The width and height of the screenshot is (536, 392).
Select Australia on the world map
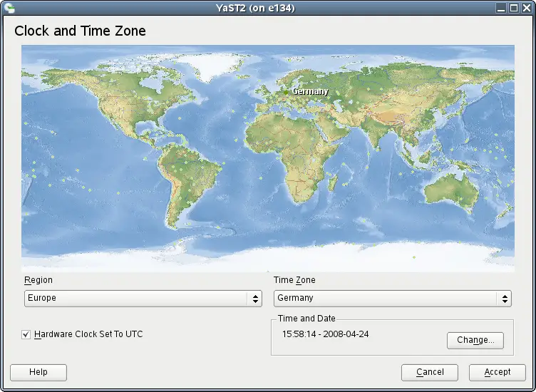click(x=451, y=192)
